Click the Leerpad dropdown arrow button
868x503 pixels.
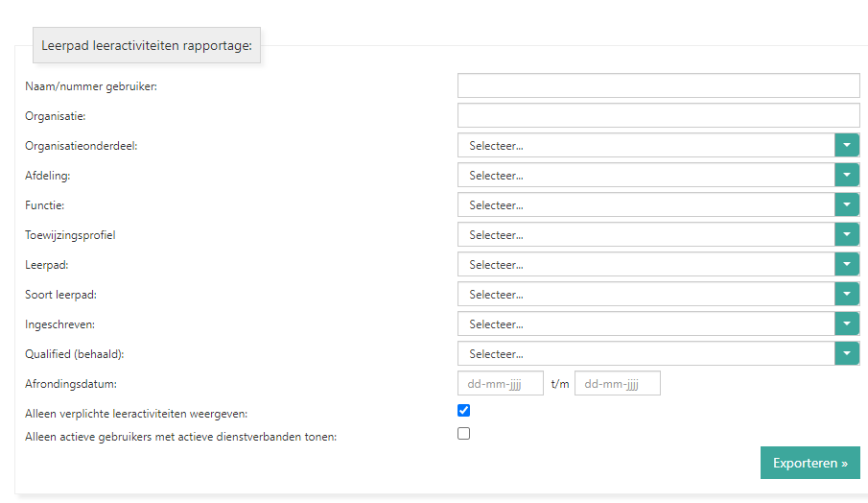click(x=847, y=264)
